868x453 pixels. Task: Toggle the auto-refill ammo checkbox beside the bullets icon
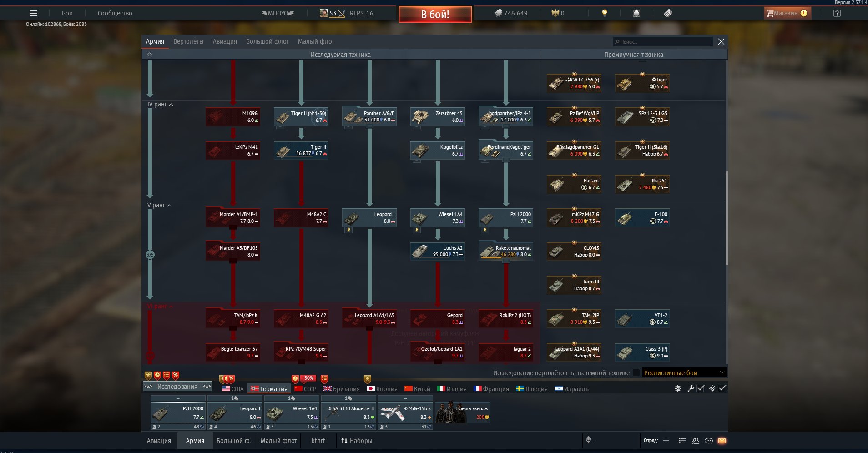pos(722,388)
